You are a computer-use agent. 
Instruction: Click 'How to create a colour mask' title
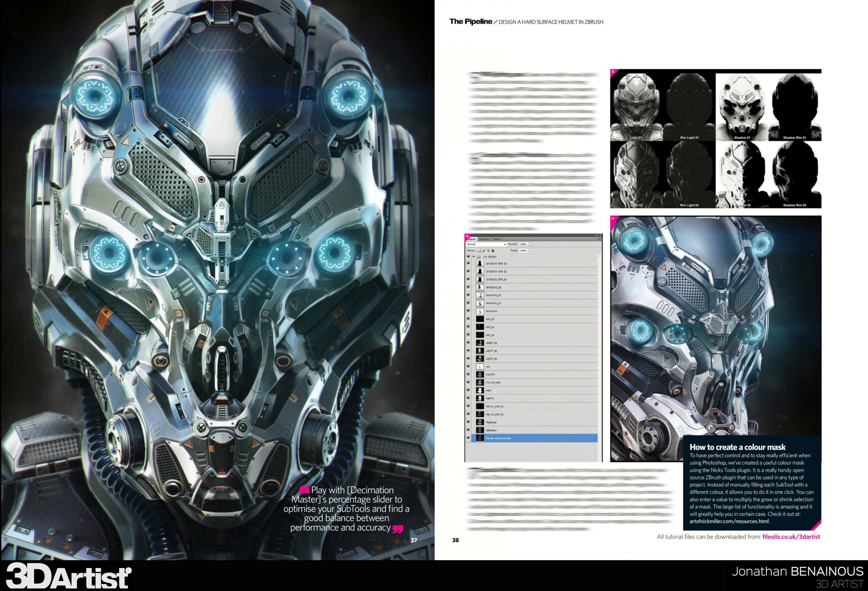click(737, 447)
